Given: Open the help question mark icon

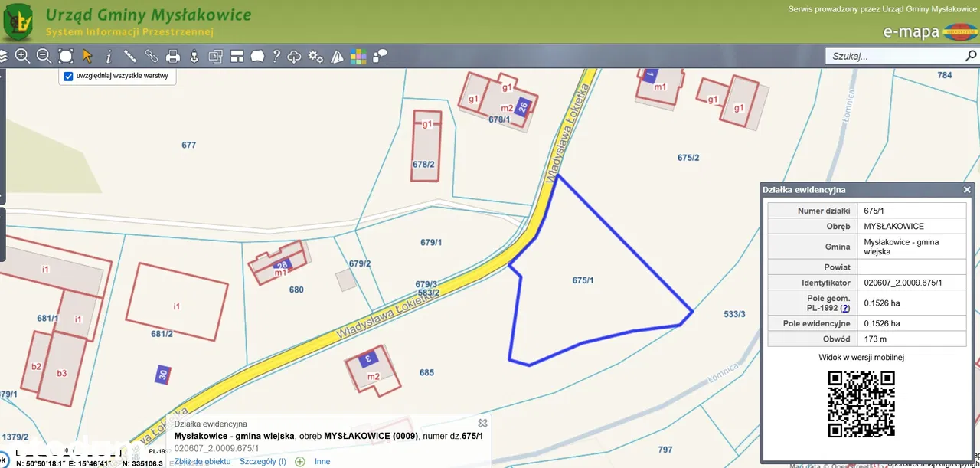Looking at the screenshot, I should coord(276,56).
